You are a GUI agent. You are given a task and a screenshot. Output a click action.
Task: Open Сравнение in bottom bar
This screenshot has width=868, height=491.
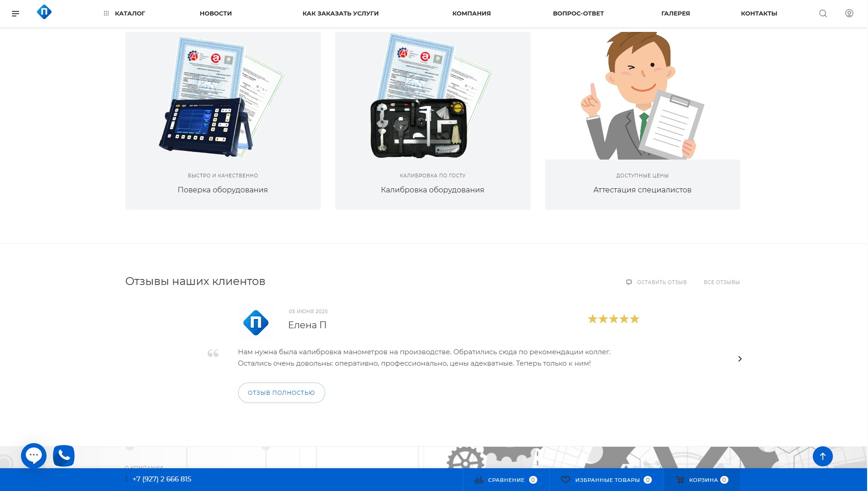coord(506,480)
